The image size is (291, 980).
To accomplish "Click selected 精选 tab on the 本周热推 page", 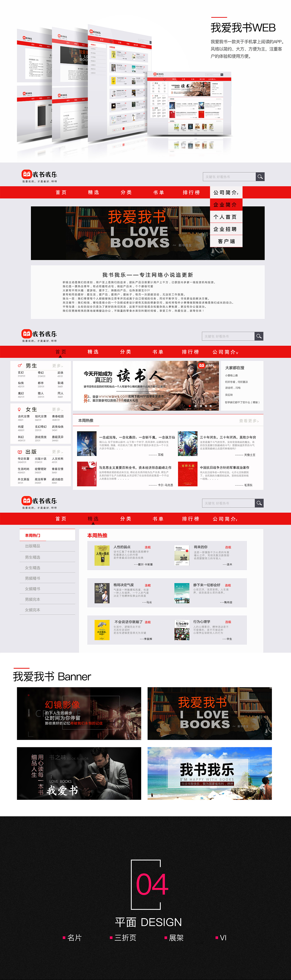I will pos(93,519).
